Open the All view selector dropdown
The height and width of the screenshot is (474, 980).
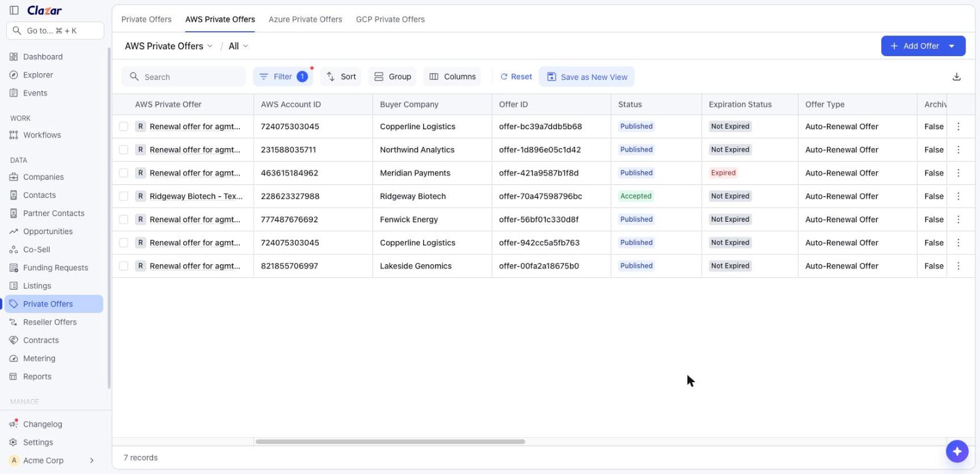(x=238, y=46)
